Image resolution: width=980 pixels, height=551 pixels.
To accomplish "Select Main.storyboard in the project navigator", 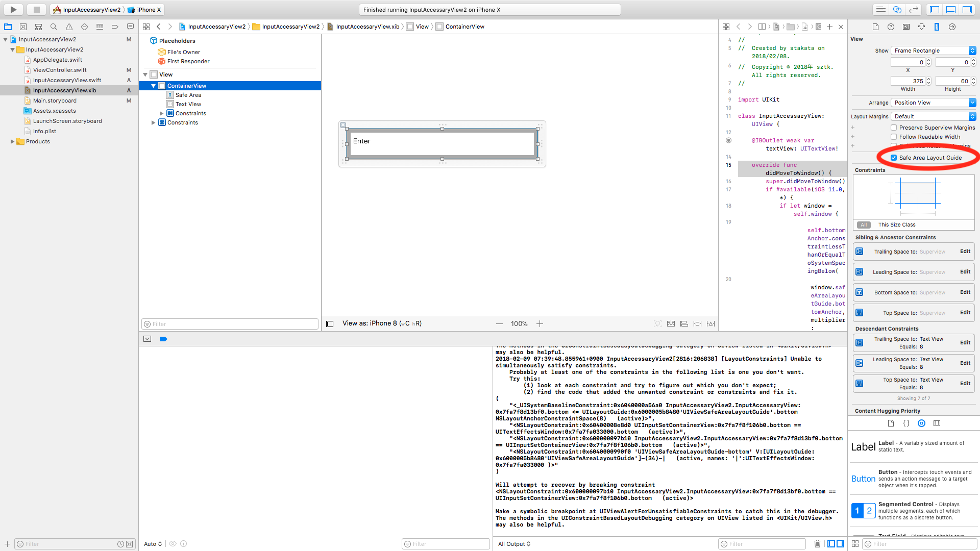I will [55, 101].
